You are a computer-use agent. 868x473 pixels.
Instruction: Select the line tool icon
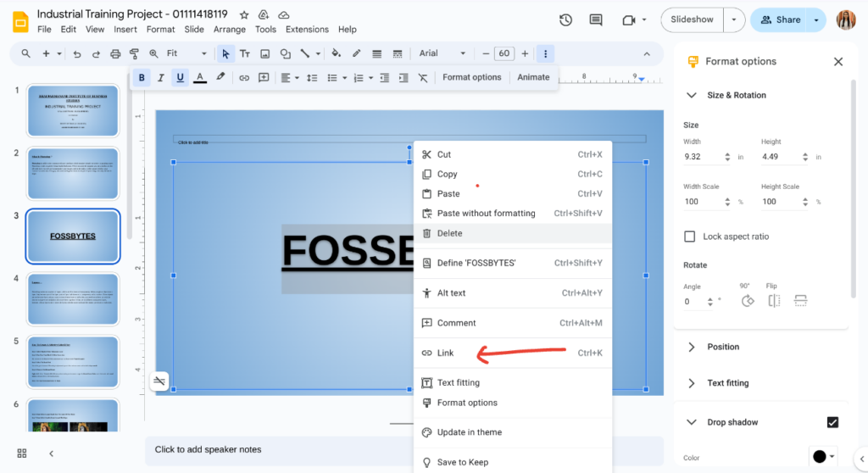(305, 53)
